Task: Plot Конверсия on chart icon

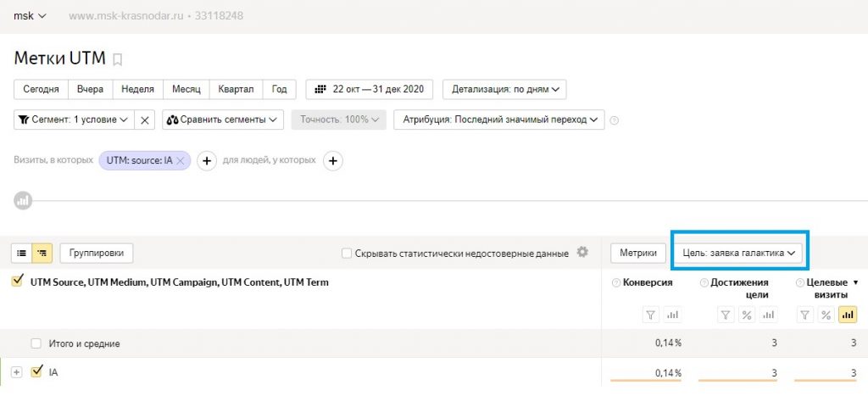Action: 672,315
